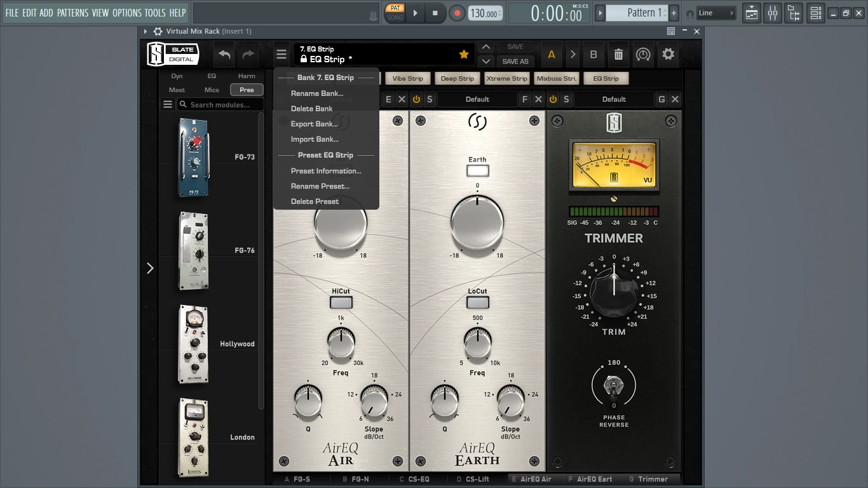The image size is (868, 488).
Task: Remove module F with its X button
Action: pos(538,100)
